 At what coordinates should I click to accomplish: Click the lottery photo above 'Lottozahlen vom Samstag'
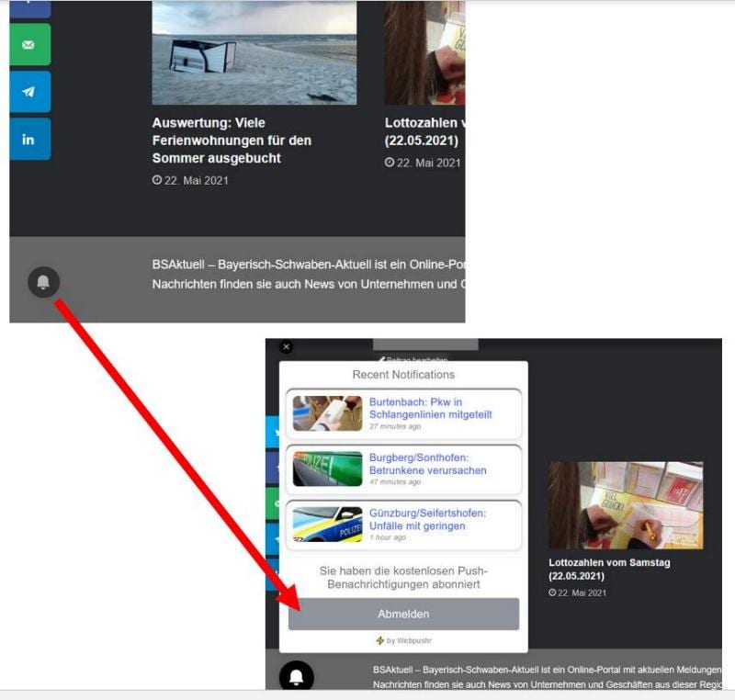(x=626, y=505)
